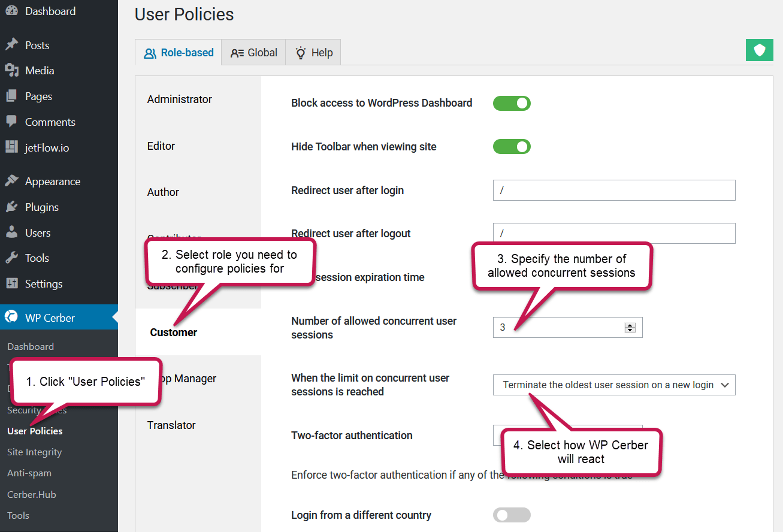Click the Plugins plug icon

click(11, 207)
